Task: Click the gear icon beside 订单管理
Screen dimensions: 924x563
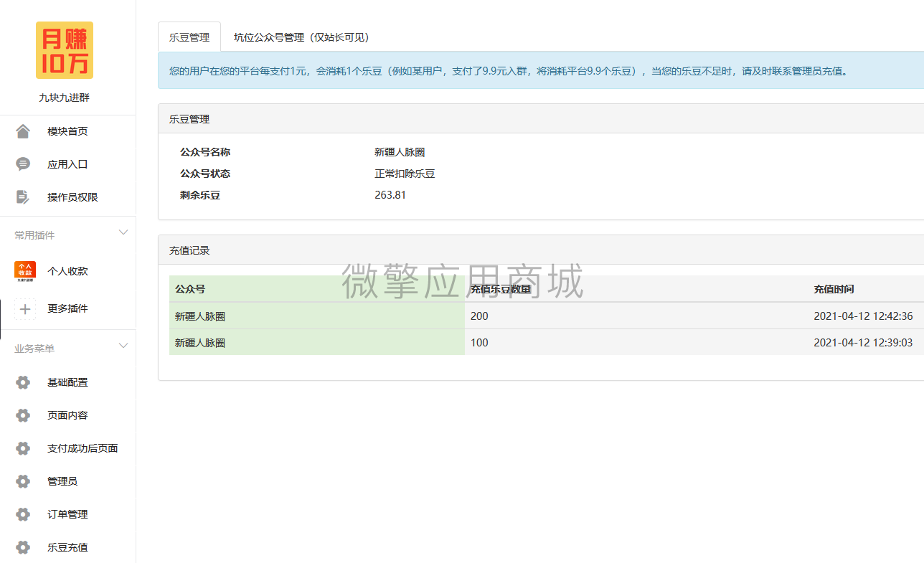Action: (x=23, y=514)
